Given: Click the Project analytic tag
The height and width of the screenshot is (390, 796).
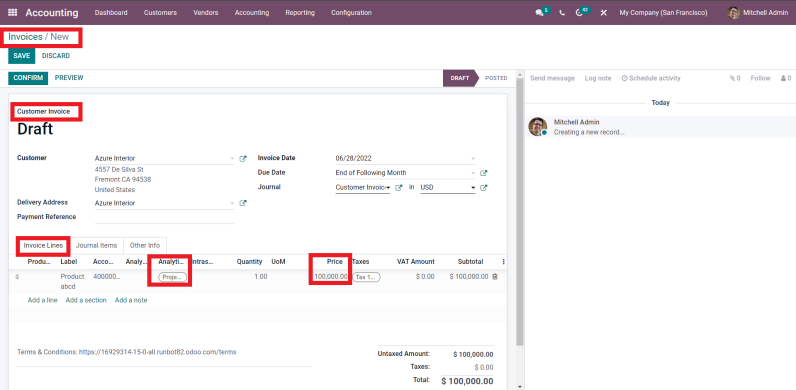Looking at the screenshot, I should 173,277.
